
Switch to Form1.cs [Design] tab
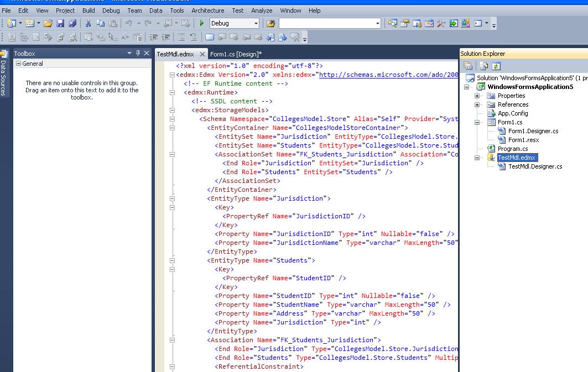pyautogui.click(x=236, y=54)
